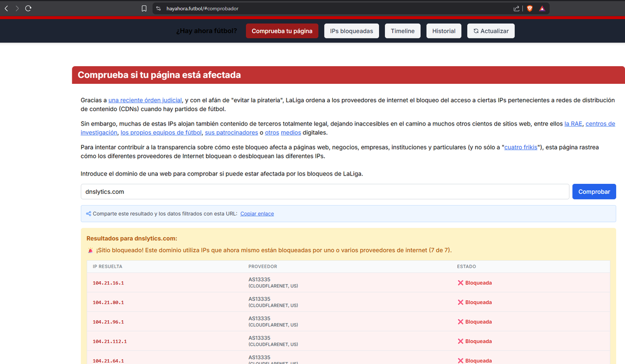Click AS13335 provider in the 104.21.96.1 row
Image resolution: width=625 pixels, height=364 pixels.
[259, 319]
